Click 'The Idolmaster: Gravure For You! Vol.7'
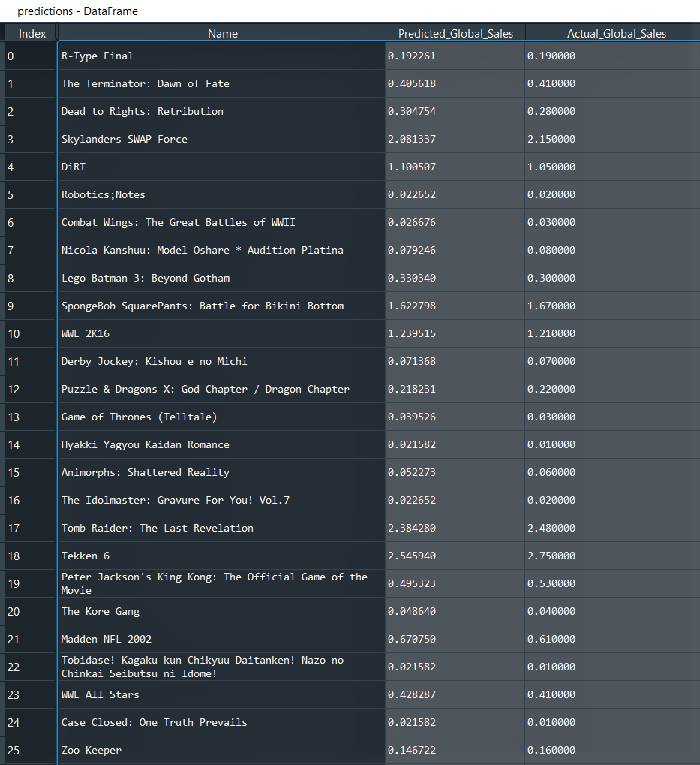700x765 pixels. [221, 501]
